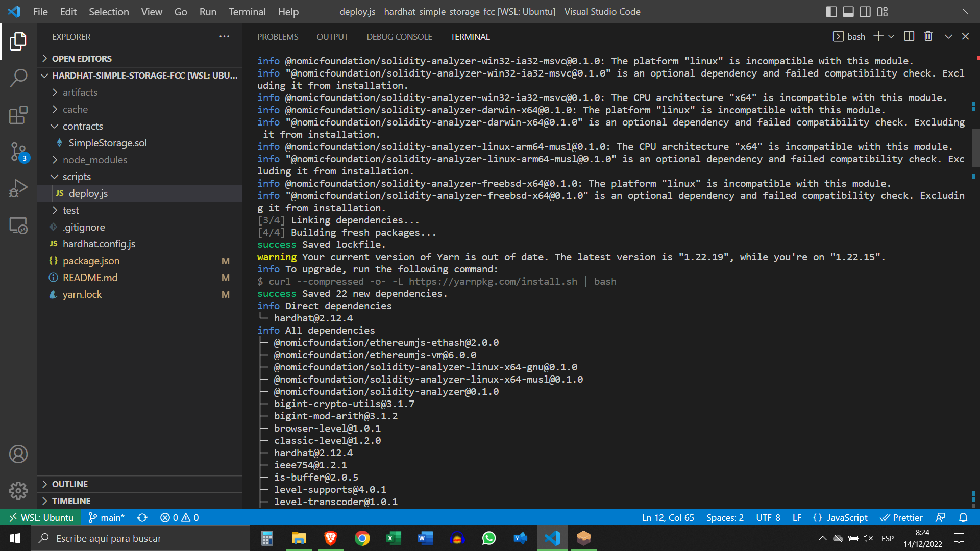
Task: Open the terminal profile dropdown next to plus icon
Action: click(891, 36)
